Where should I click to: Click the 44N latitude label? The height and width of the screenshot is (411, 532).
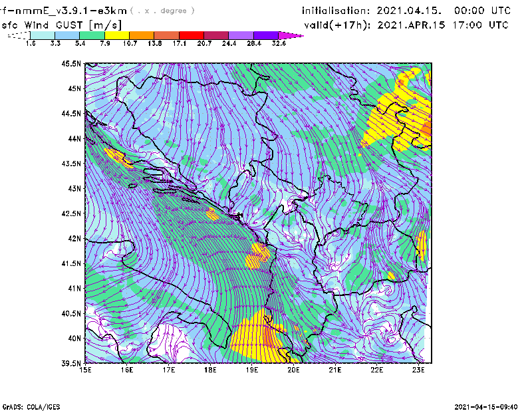tap(74, 138)
